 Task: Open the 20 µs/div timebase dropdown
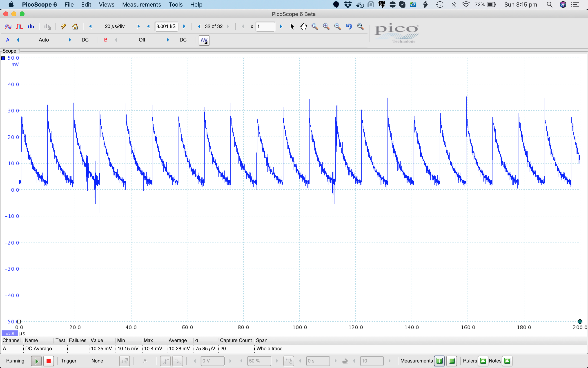tap(115, 26)
